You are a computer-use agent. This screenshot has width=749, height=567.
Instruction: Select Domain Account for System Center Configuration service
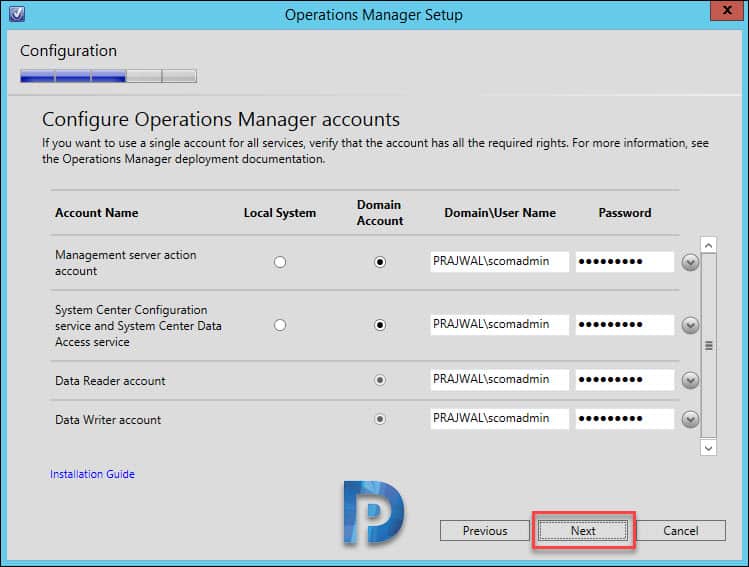click(x=380, y=325)
